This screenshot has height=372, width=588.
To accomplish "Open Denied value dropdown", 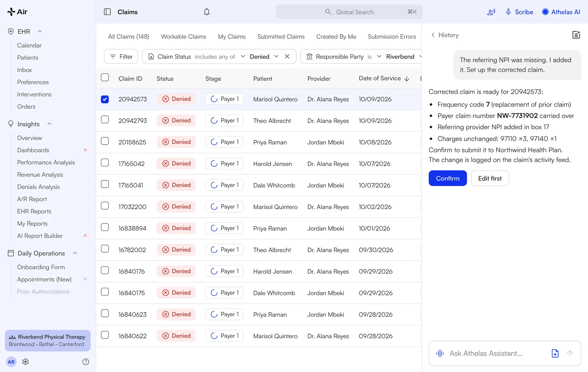I will [x=264, y=57].
